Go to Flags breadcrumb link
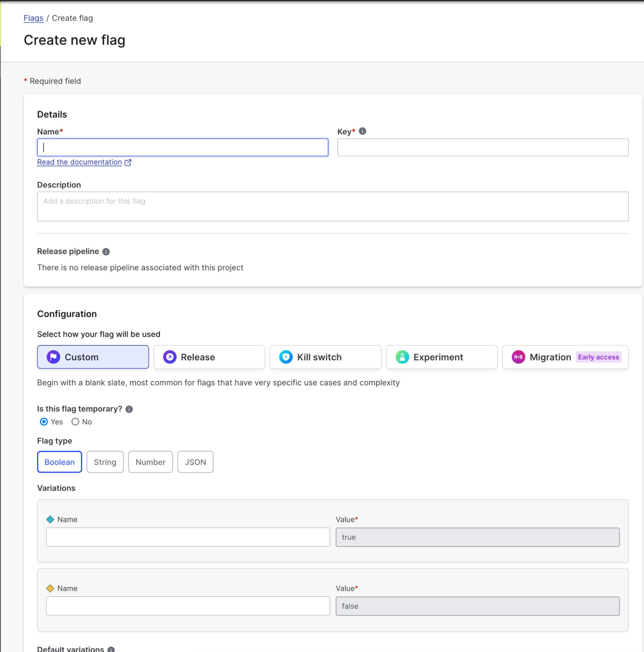This screenshot has height=652, width=644. tap(33, 18)
